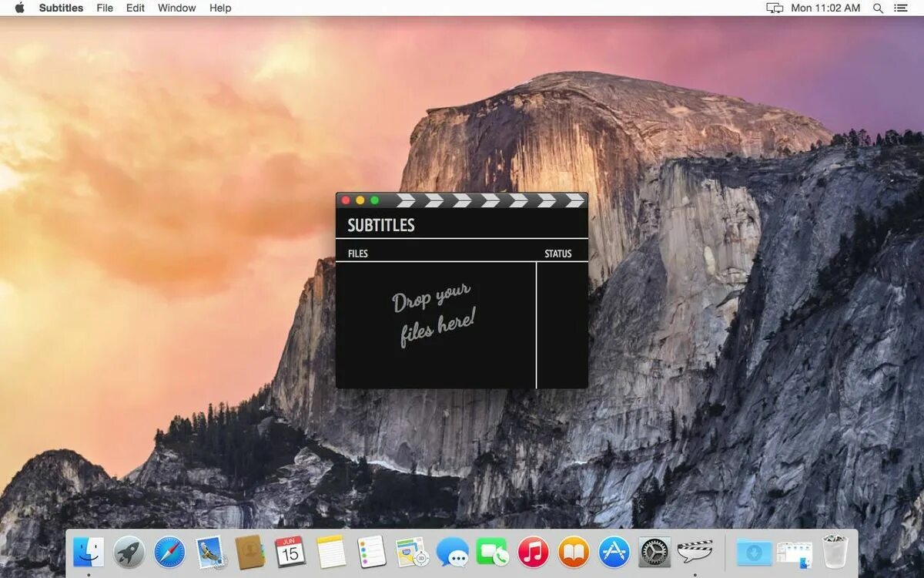This screenshot has height=578, width=924.
Task: Open Spotlight search magnifier icon
Action: click(878, 8)
